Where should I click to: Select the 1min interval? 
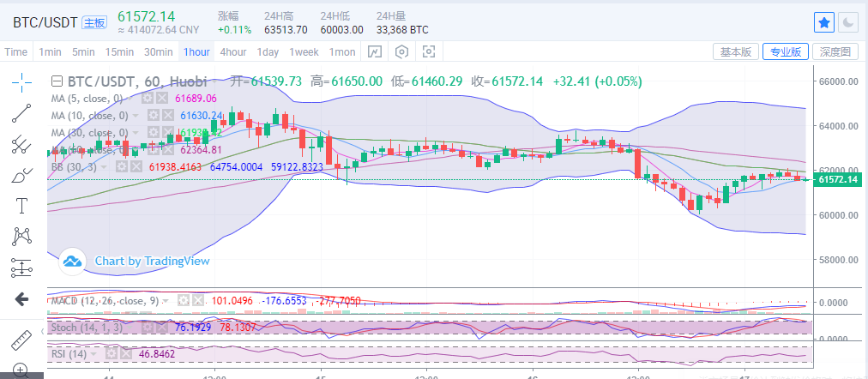point(50,52)
